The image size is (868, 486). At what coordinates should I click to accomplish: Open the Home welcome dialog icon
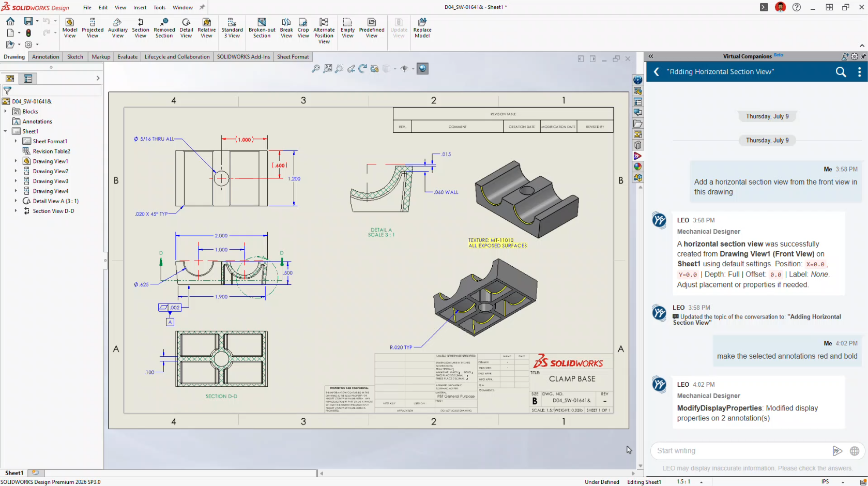pos(10,21)
